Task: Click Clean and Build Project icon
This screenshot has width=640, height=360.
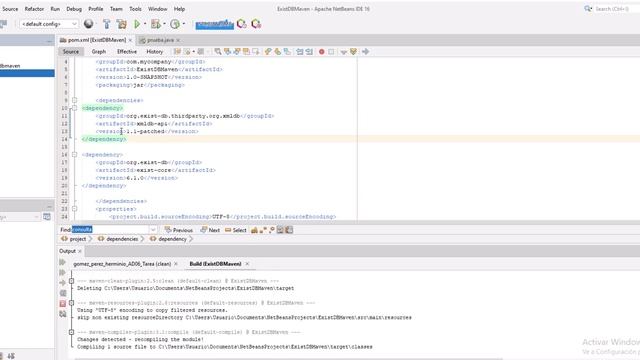Action: 122,24
